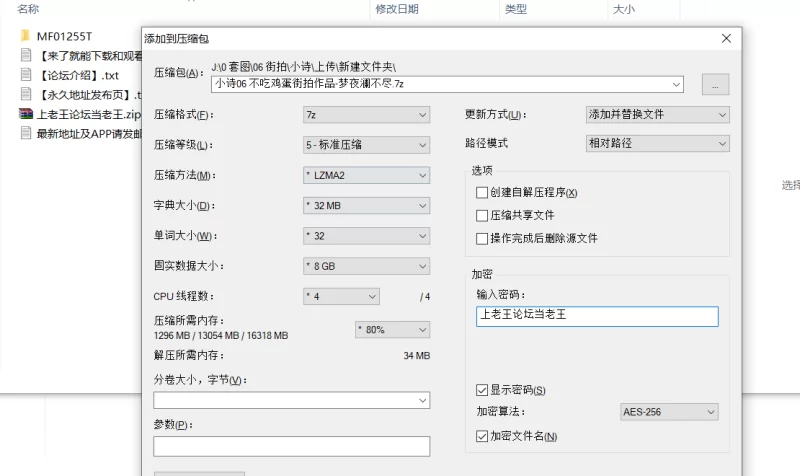
Task: Enable 创建自解压程序 checkbox
Action: (483, 192)
